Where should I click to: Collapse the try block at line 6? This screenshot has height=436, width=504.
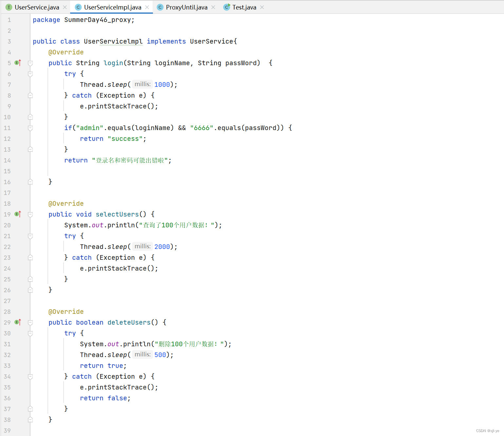point(30,74)
